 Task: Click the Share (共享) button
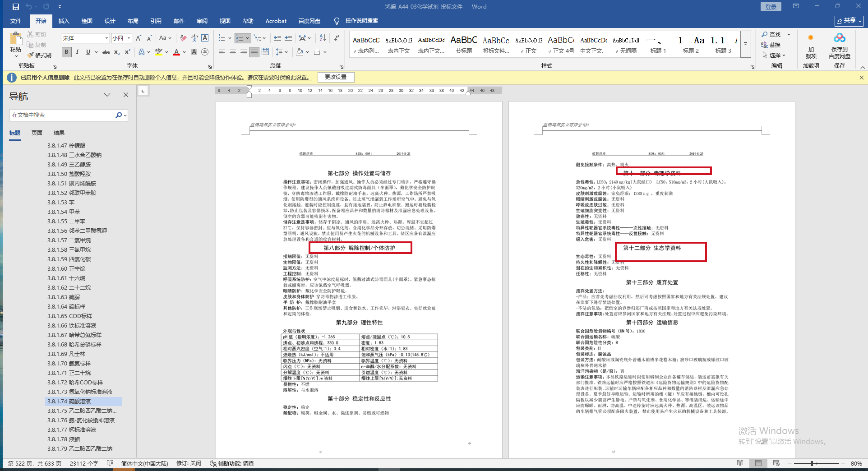click(849, 21)
